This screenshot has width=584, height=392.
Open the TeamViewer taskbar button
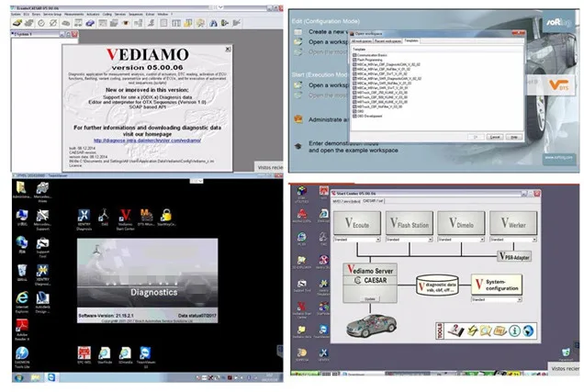tap(51, 377)
